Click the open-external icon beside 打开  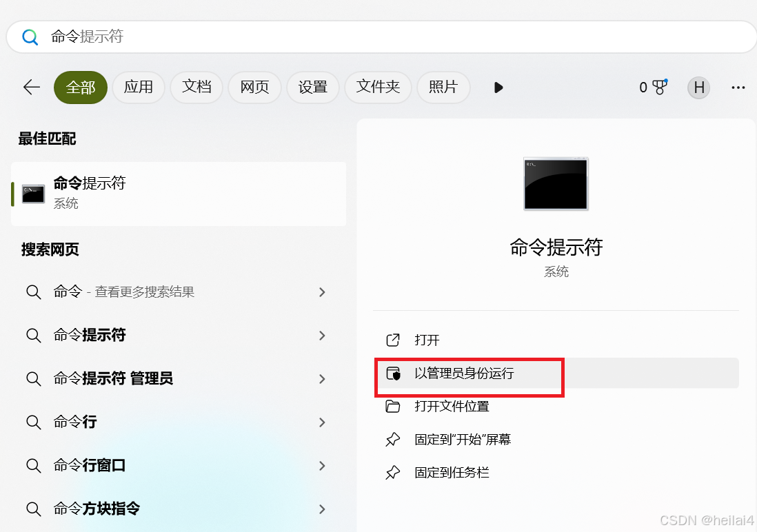393,340
